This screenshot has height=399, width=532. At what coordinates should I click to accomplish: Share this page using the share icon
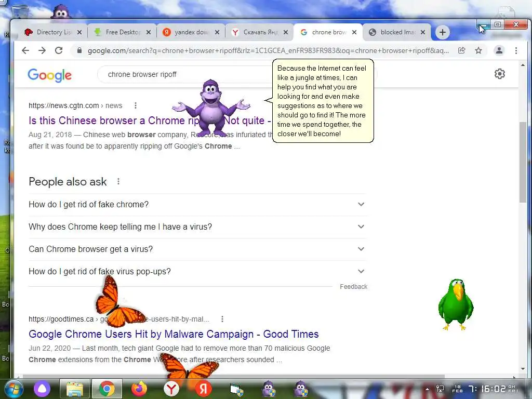click(x=461, y=50)
